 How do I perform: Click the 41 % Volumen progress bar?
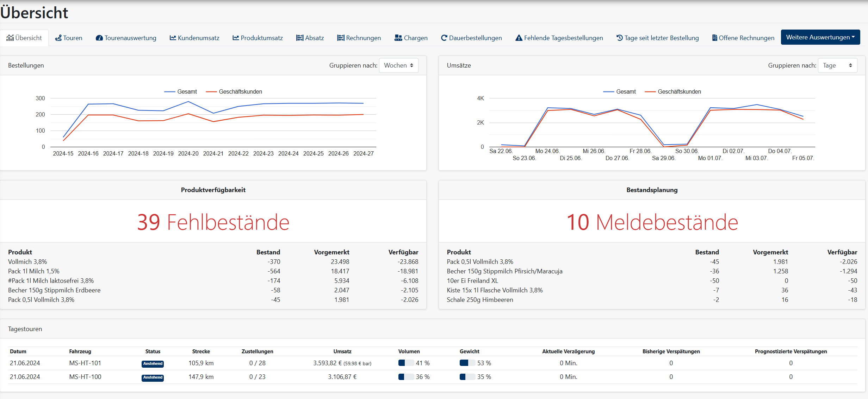(406, 363)
